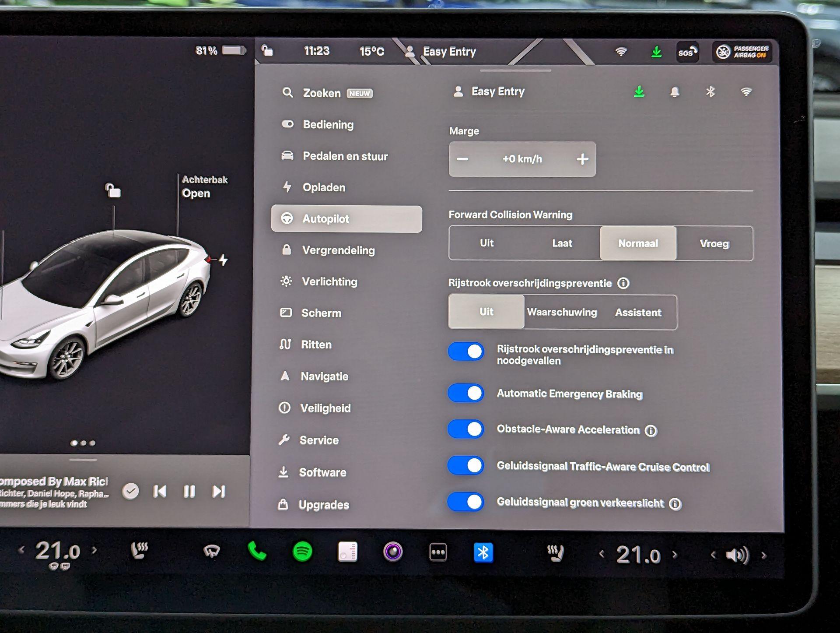Lower driver temperature with left arrow
Image resolution: width=840 pixels, height=633 pixels.
(x=21, y=550)
